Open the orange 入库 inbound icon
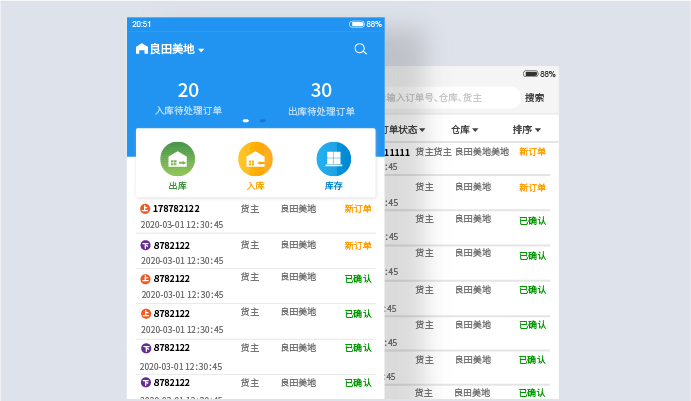The image size is (691, 401). pos(255,159)
